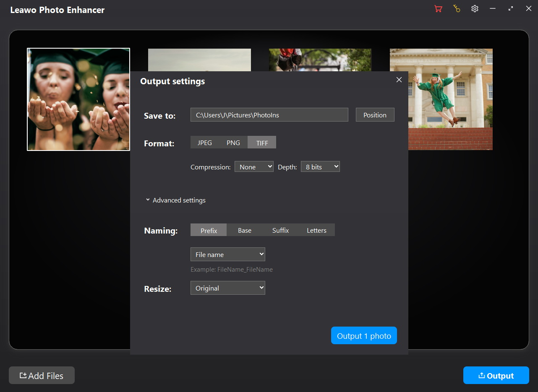Select JPEG output format

[205, 143]
